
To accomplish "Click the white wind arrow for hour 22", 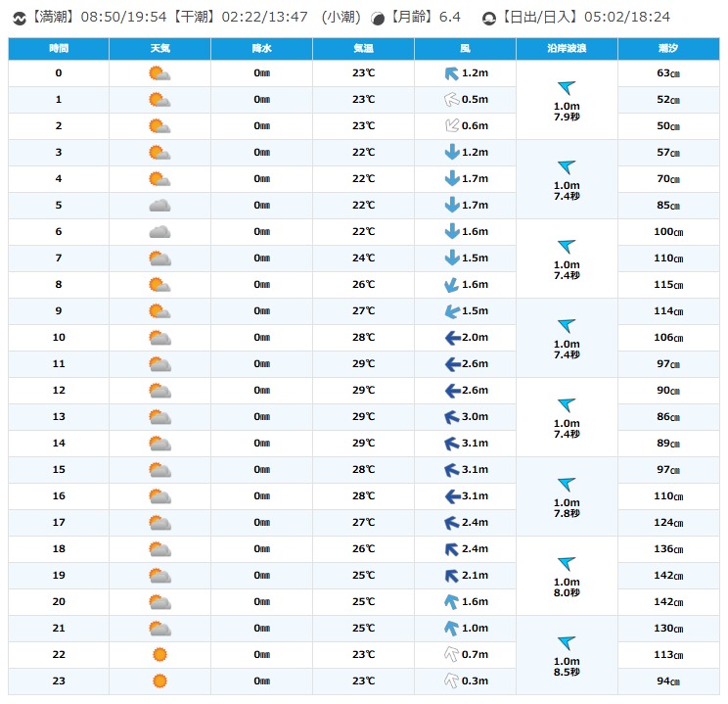I will point(452,654).
